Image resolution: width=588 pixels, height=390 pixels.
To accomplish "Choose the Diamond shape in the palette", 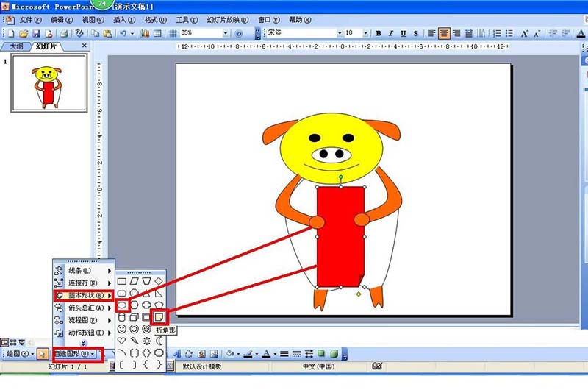I will [159, 281].
